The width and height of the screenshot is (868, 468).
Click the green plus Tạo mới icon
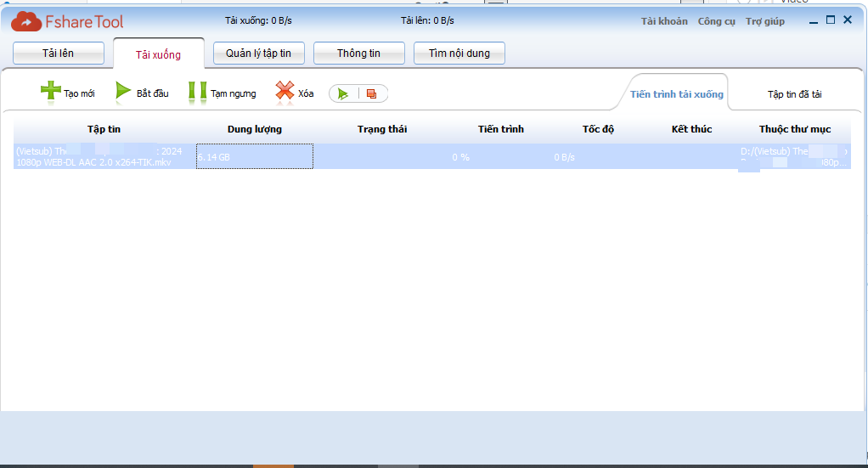coord(51,92)
